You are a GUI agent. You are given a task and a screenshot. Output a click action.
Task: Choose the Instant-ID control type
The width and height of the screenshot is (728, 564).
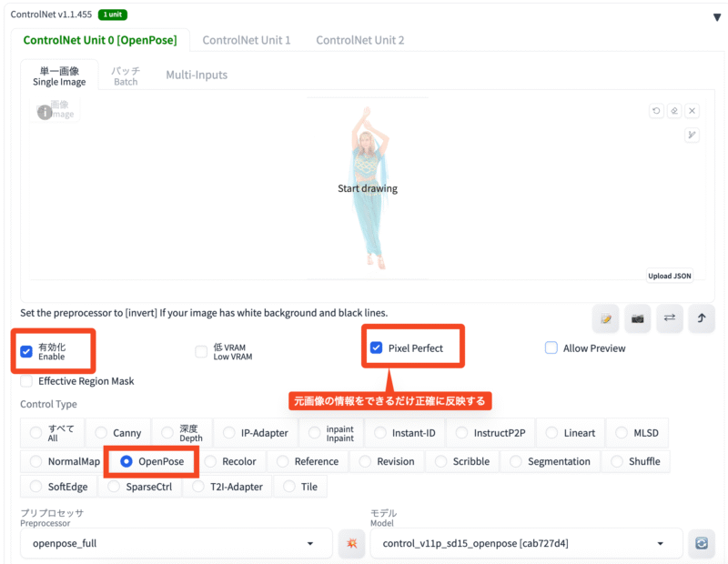click(405, 433)
